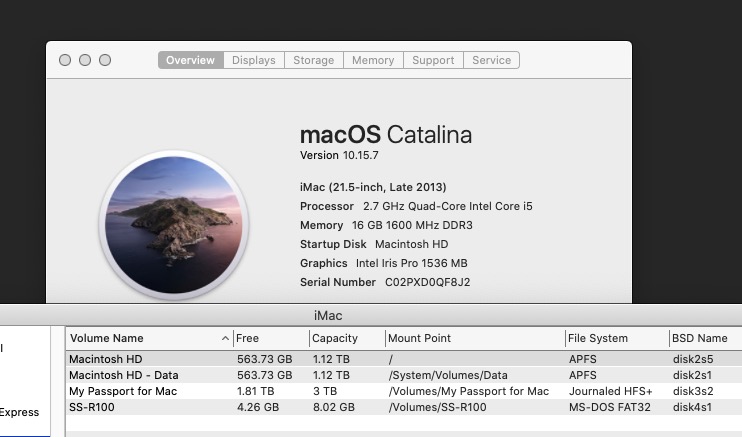This screenshot has width=742, height=437.
Task: Click the MS-DOS FAT32 file system cell
Action: click(x=610, y=407)
